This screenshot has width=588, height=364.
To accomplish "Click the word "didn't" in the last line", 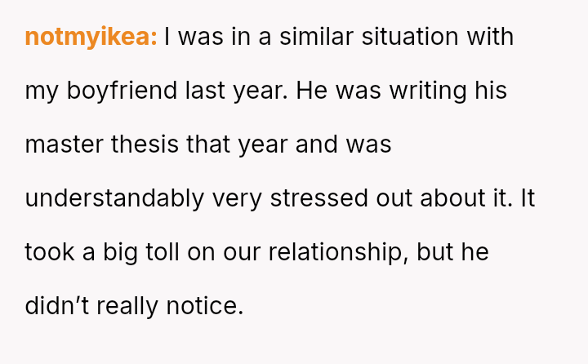I will (52, 306).
